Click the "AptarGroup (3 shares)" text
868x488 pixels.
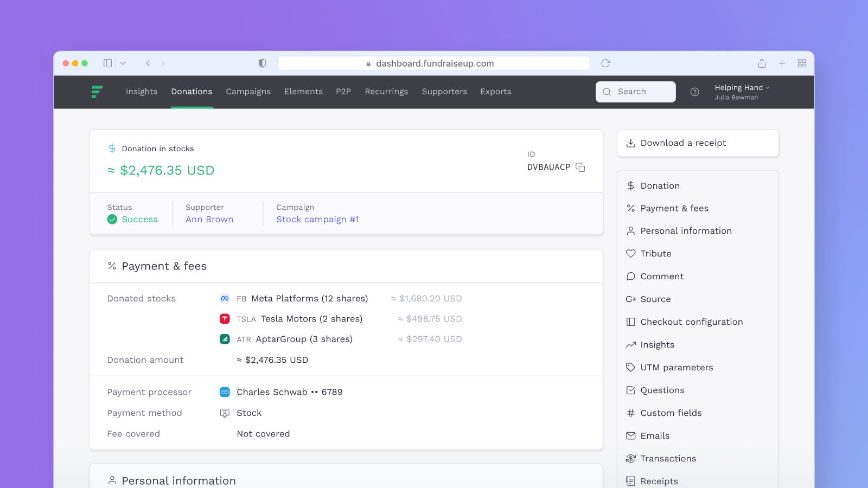304,339
